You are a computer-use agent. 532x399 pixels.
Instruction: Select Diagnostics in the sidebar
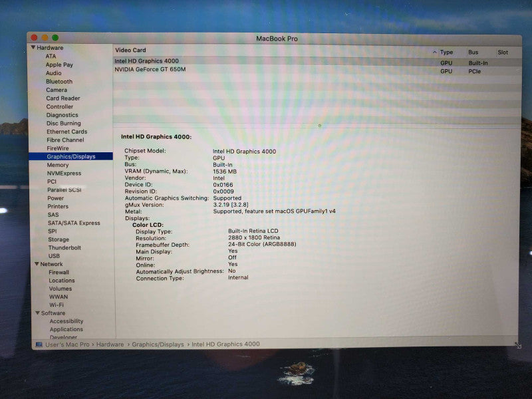tap(62, 115)
